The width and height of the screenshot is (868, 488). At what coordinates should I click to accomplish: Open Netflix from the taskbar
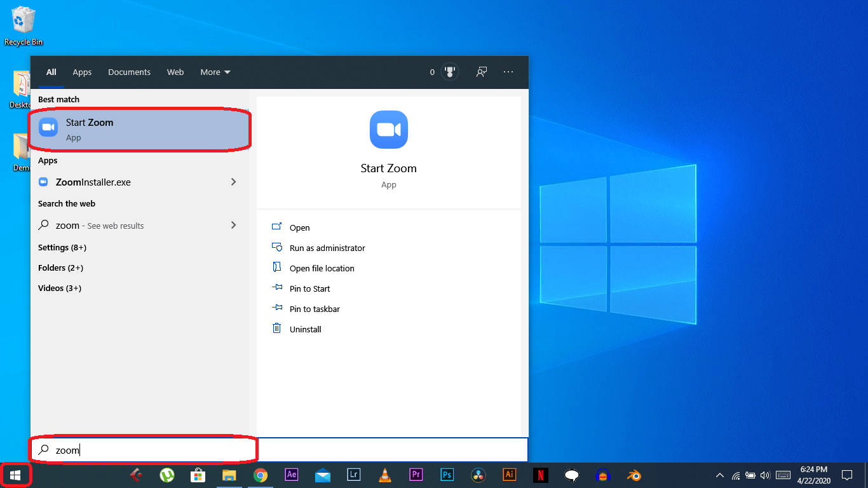tap(540, 475)
